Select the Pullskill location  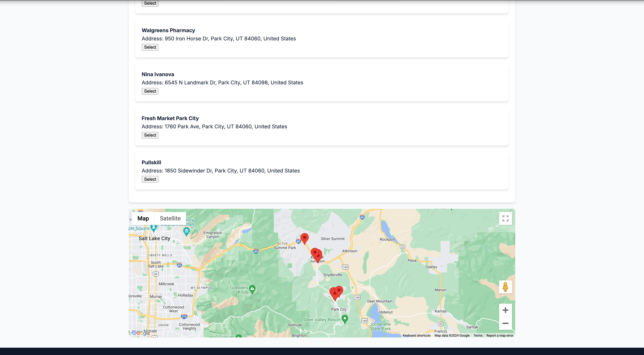pos(150,179)
